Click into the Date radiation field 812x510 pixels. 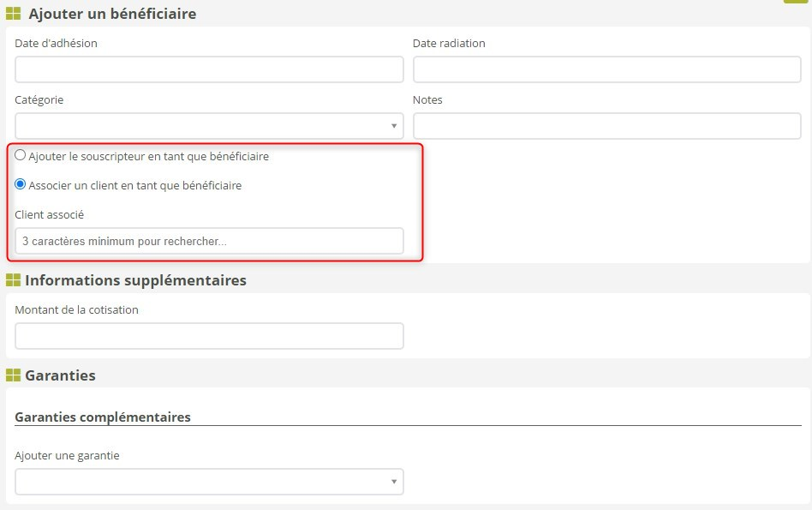point(606,69)
